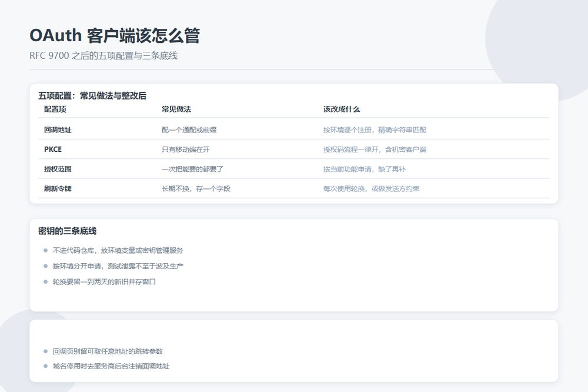Image resolution: width=588 pixels, height=392 pixels.
Task: Click bullet '轮换要留一到两天的新旧并存窗口'
Action: 104,281
